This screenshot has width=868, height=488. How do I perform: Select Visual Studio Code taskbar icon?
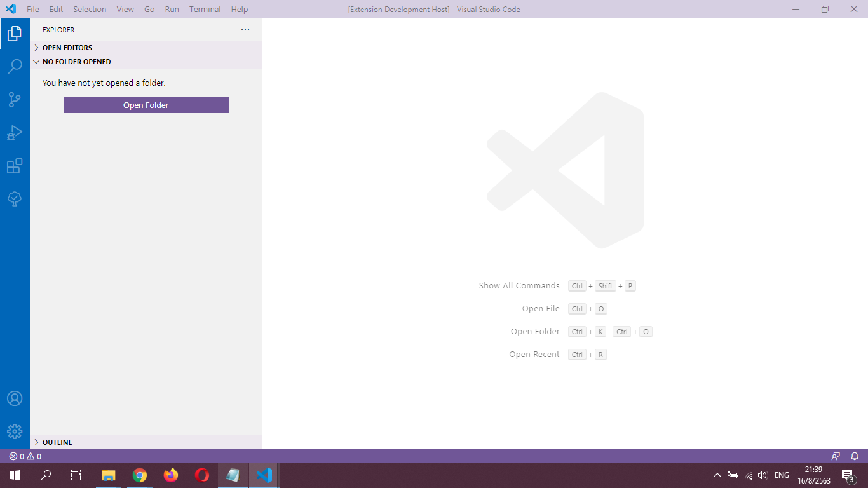(x=264, y=475)
